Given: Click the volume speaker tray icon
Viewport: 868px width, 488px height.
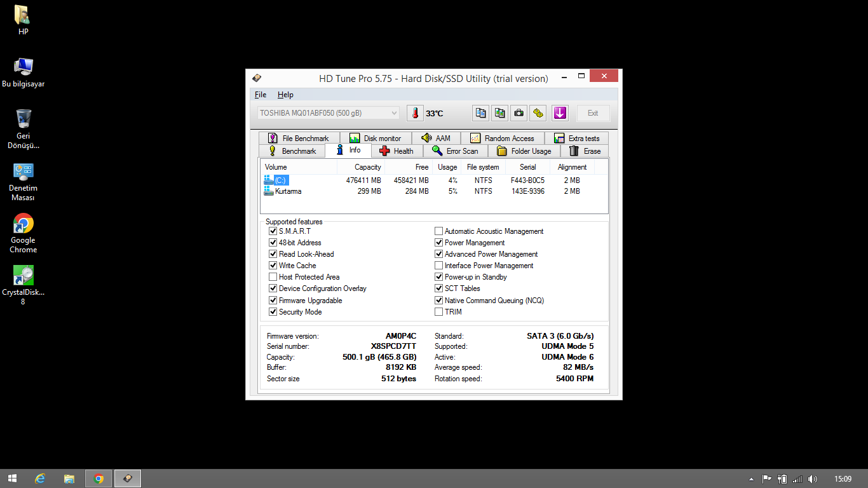Looking at the screenshot, I should 813,478.
